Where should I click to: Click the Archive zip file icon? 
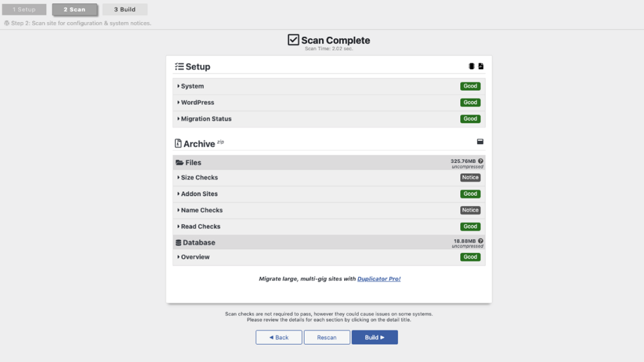[x=178, y=143]
